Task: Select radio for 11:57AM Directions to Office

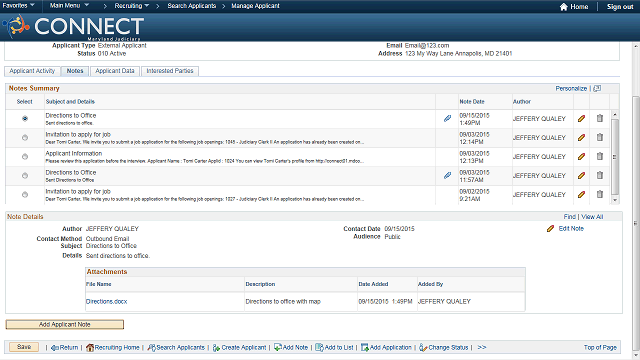Action: [x=25, y=176]
